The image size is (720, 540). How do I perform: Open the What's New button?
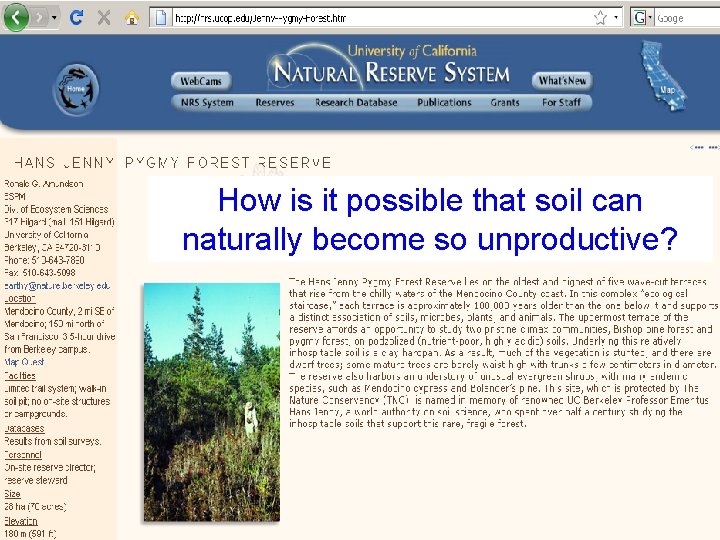(x=562, y=81)
